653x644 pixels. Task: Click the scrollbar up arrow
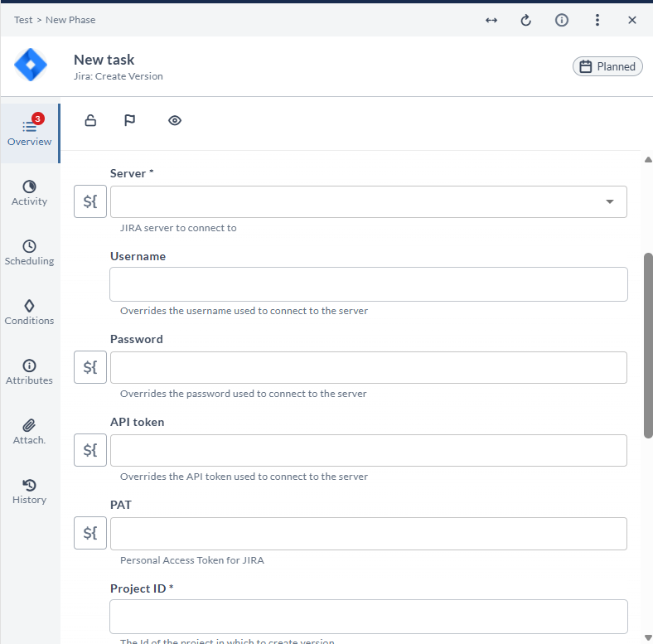[x=648, y=159]
